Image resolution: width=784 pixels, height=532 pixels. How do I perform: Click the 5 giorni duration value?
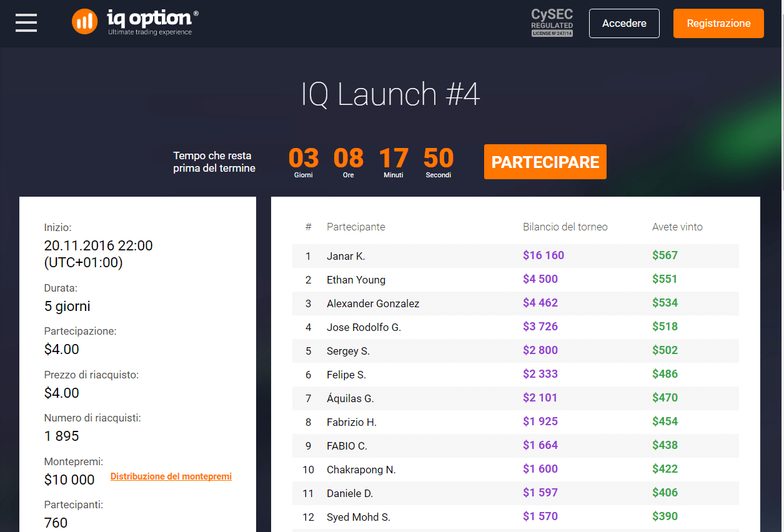click(x=67, y=307)
